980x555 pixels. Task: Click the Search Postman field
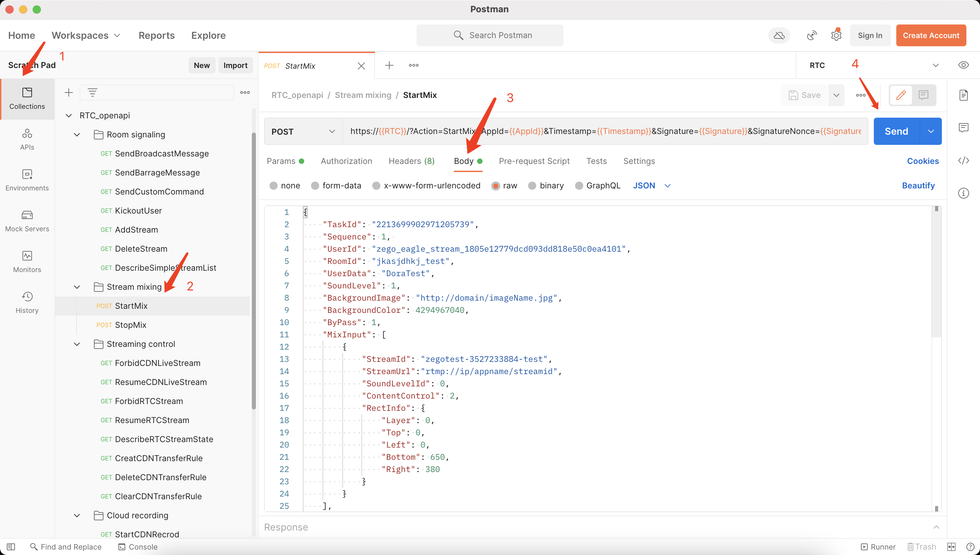(x=490, y=35)
